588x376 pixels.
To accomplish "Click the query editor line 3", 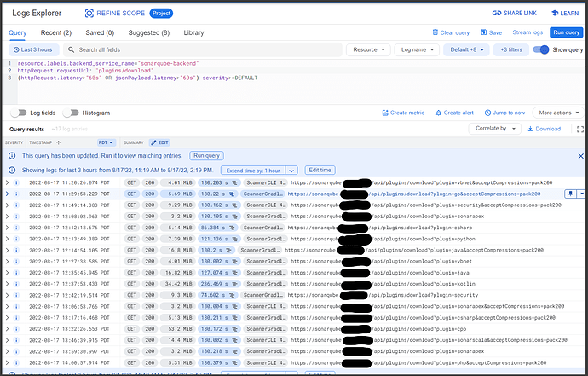I will point(137,78).
